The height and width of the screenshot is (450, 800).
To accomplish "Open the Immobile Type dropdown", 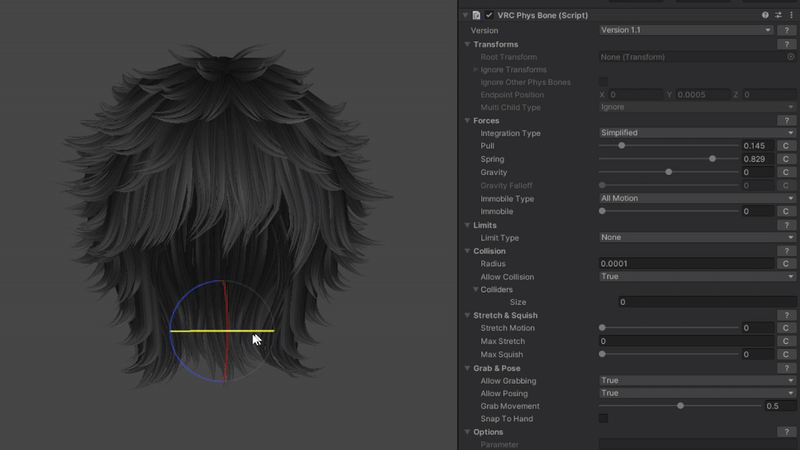I will click(x=697, y=198).
